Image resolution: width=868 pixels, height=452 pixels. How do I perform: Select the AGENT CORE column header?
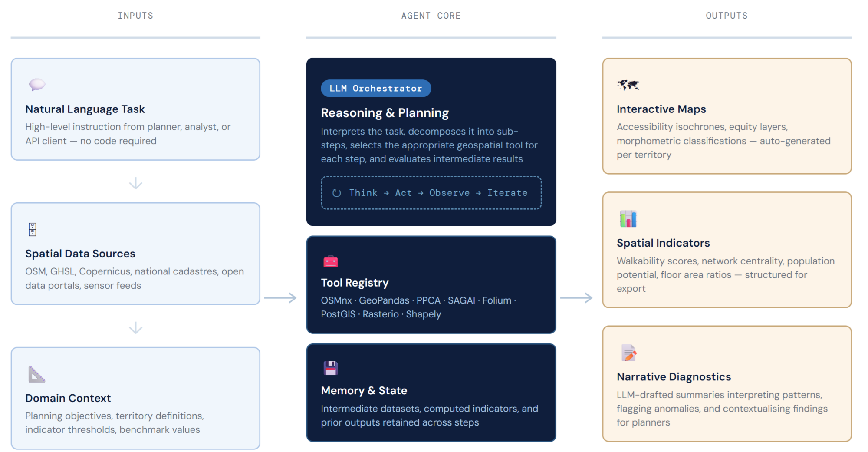point(431,16)
